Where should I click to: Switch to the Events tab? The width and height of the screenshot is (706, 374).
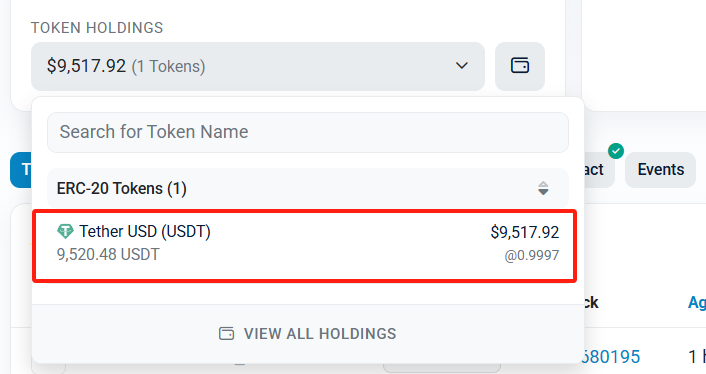(661, 170)
